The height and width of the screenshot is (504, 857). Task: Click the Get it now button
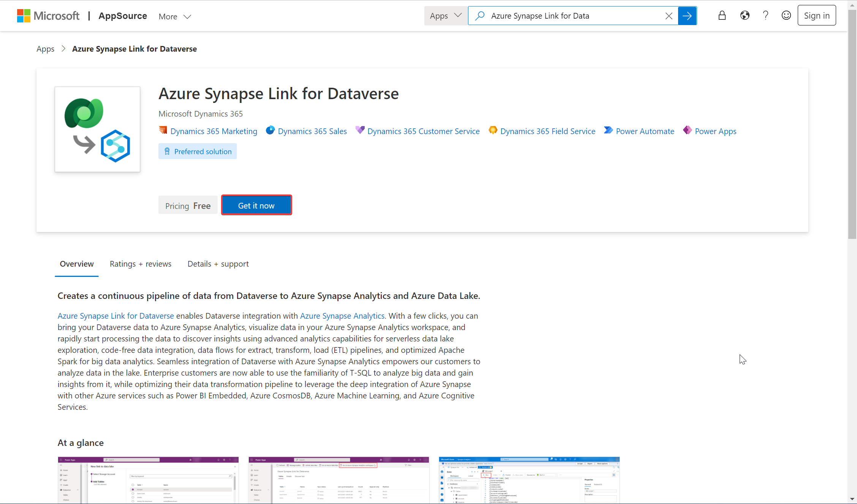tap(256, 205)
